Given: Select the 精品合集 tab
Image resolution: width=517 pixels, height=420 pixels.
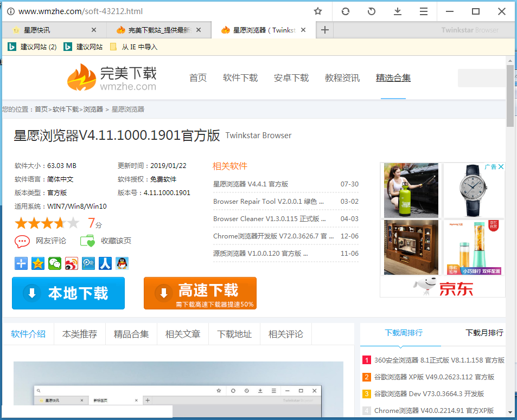Looking at the screenshot, I should pyautogui.click(x=131, y=334).
